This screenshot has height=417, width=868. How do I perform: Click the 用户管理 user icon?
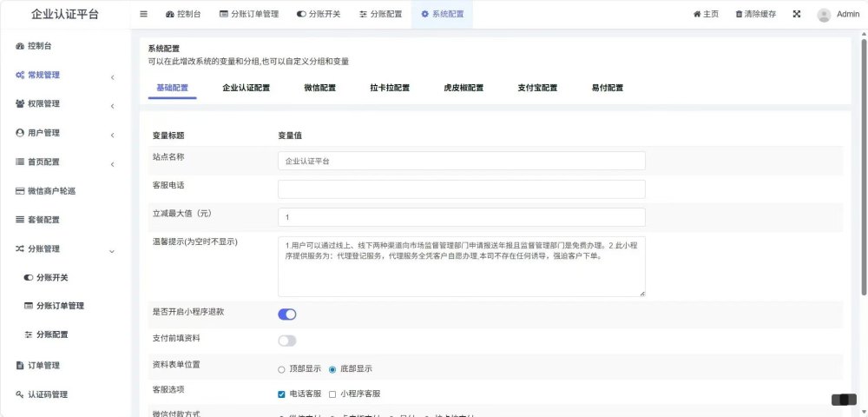(x=19, y=133)
